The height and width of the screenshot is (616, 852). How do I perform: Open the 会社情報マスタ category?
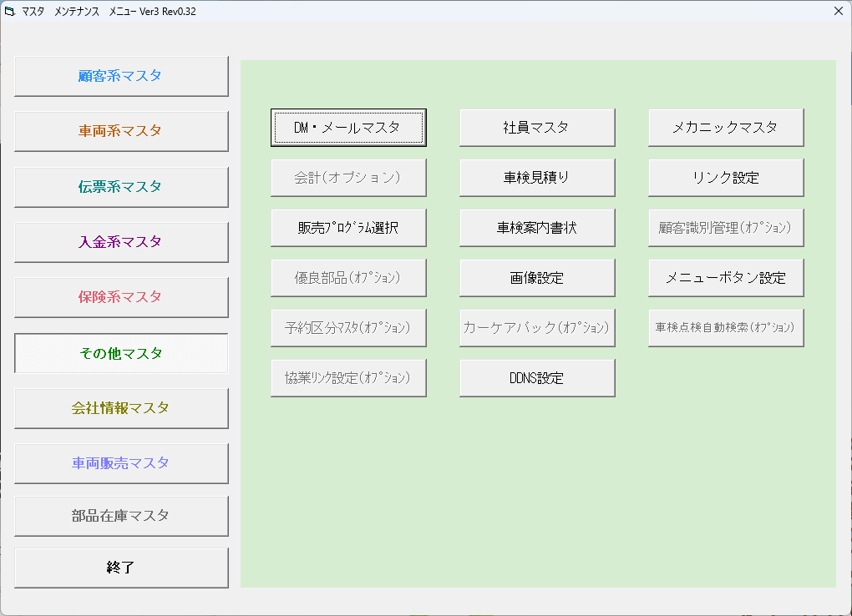click(121, 408)
